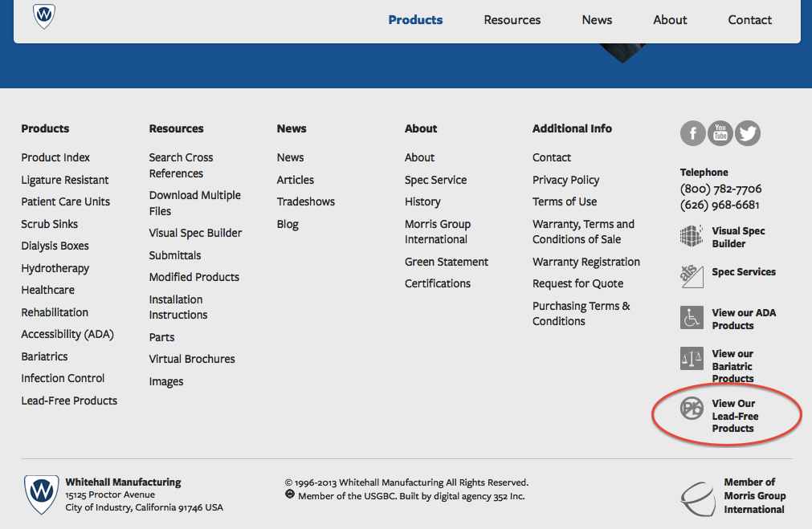Screen dimensions: 812x529
Task: Open the Certifications link
Action: [x=438, y=283]
